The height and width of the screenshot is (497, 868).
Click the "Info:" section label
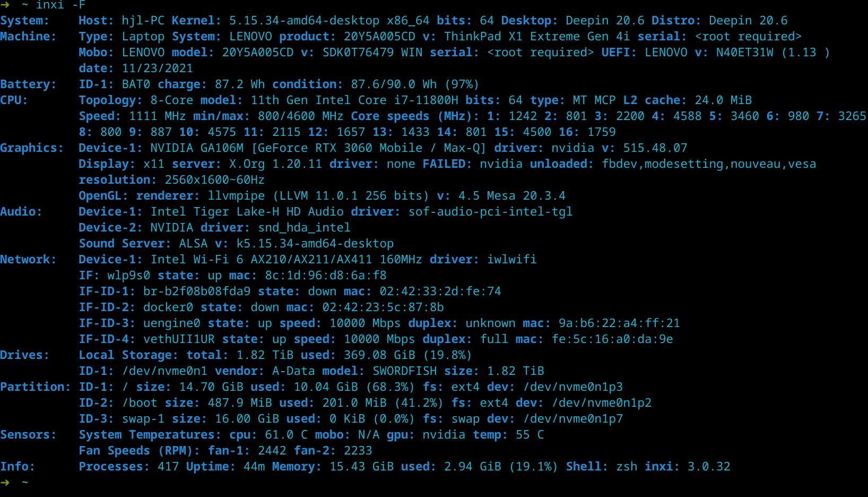18,467
